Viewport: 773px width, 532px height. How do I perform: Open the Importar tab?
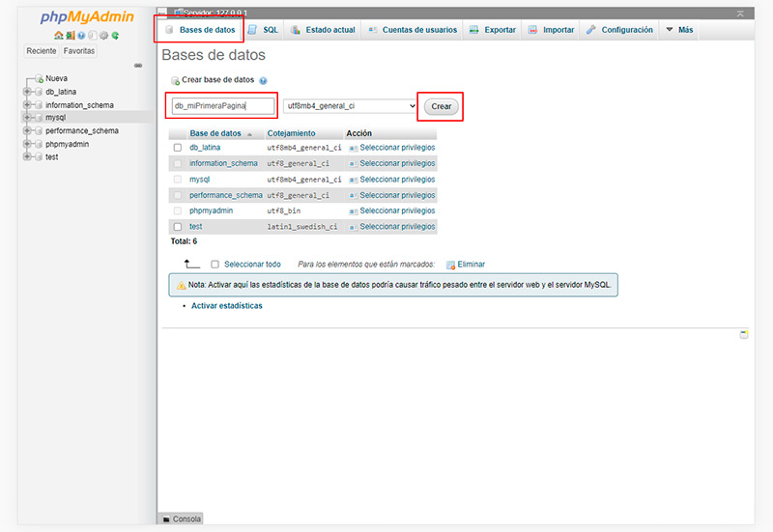(551, 30)
